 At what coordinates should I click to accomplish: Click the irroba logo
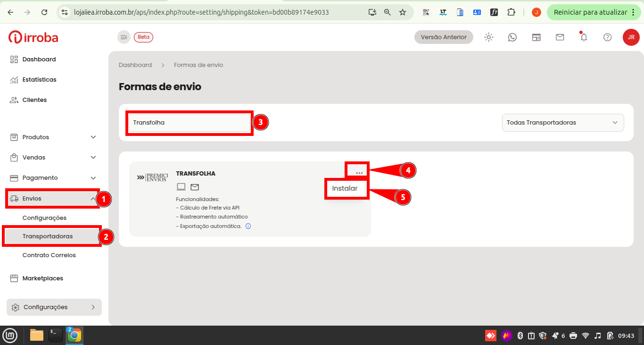[33, 37]
